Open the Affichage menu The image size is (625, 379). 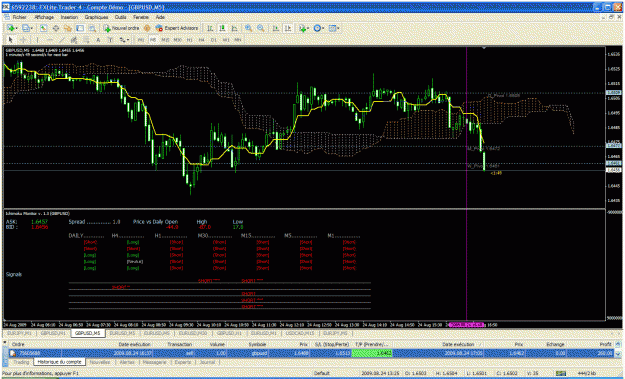(44, 17)
